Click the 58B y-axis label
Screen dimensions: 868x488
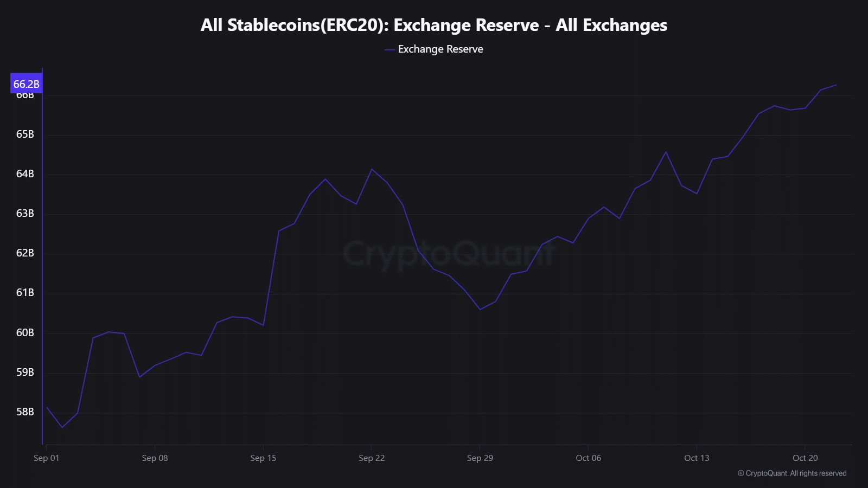click(x=25, y=412)
